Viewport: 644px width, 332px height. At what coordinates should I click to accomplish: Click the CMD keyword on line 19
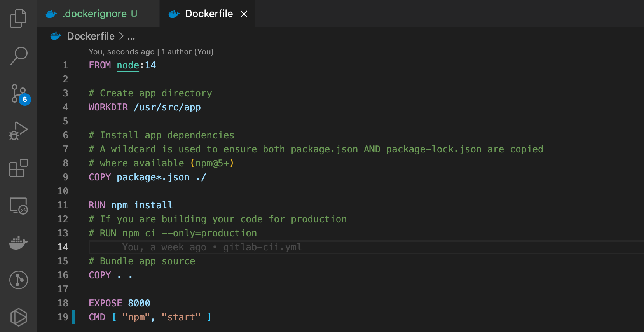(97, 317)
